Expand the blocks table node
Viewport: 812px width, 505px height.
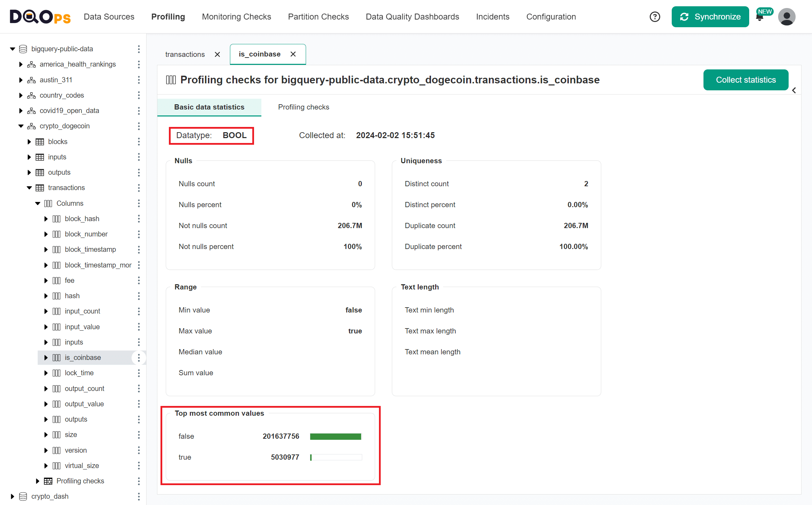coord(29,142)
